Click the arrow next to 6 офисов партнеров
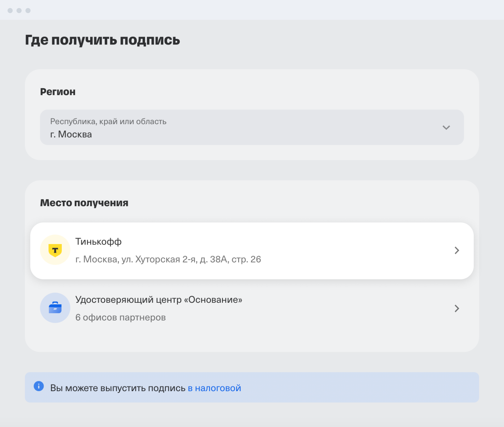 click(x=457, y=308)
